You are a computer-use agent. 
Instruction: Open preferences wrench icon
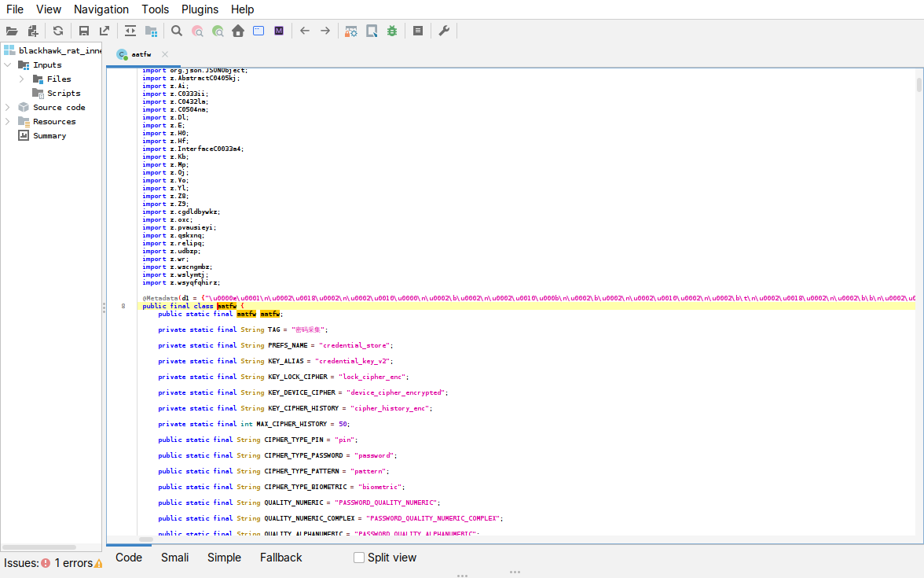[x=444, y=31]
